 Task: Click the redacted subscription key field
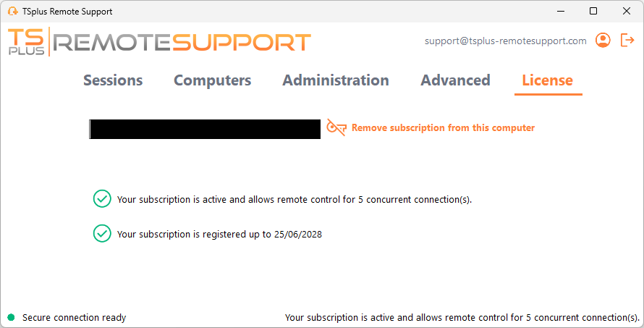pos(205,129)
